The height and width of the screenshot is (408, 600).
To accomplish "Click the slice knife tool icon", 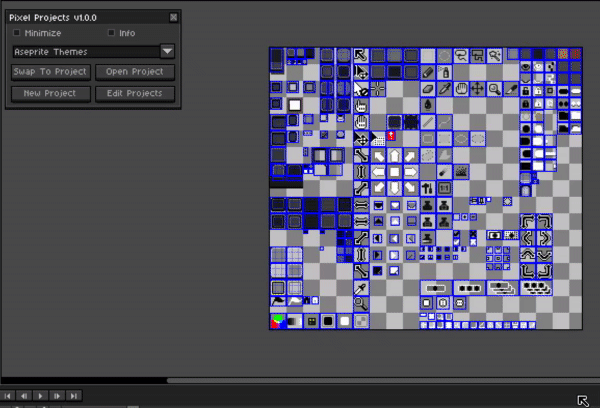I will (x=510, y=89).
